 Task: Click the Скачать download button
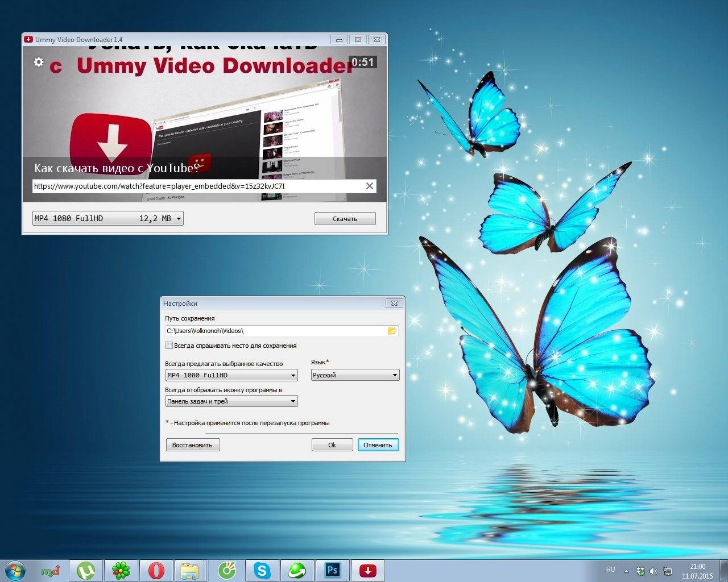point(345,219)
